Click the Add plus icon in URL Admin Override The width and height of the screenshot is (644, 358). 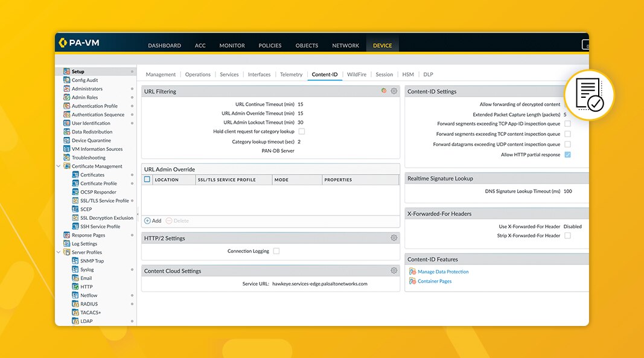pos(147,221)
